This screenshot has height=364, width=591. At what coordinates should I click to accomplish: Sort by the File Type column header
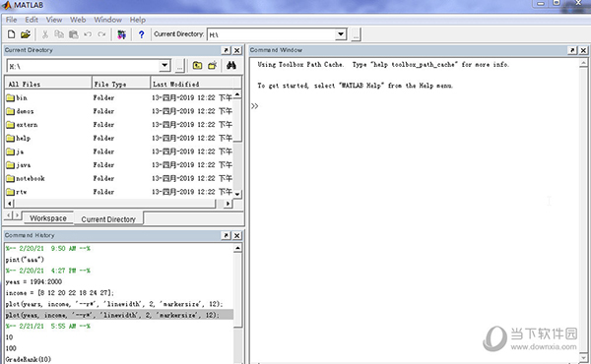pos(121,84)
